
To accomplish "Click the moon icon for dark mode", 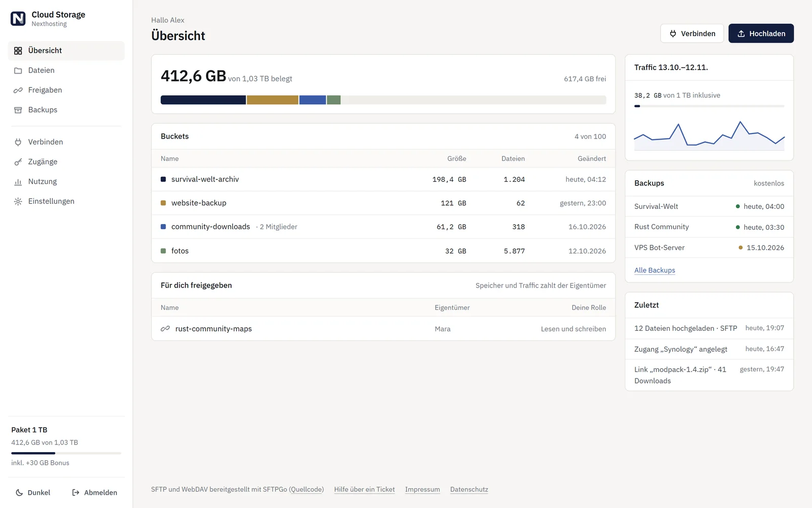I will 19,493.
